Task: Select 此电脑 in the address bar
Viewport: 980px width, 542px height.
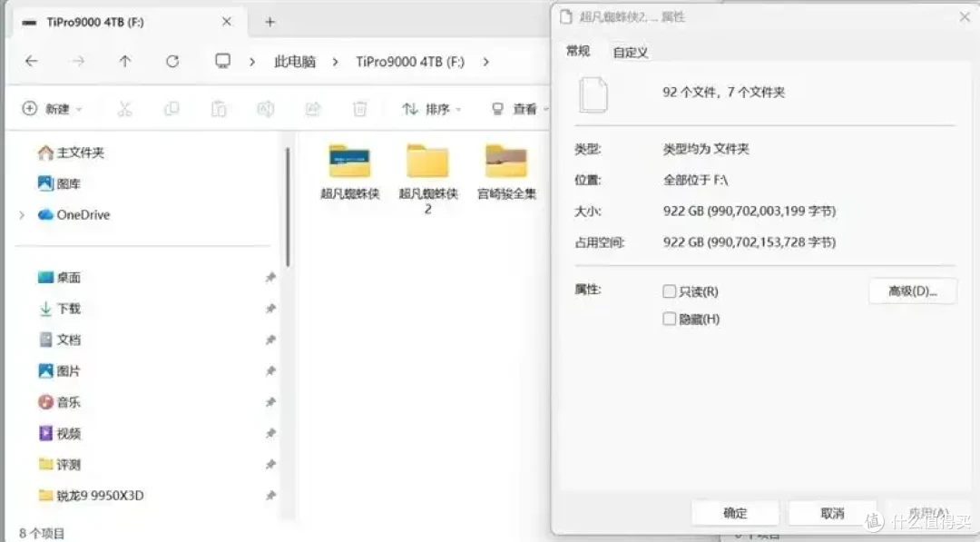Action: pos(295,62)
